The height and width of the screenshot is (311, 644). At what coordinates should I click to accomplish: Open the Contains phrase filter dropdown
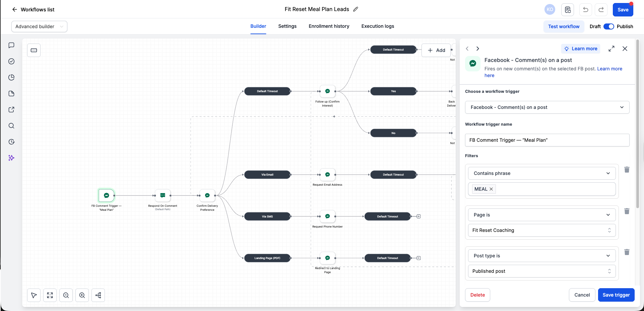click(x=542, y=173)
